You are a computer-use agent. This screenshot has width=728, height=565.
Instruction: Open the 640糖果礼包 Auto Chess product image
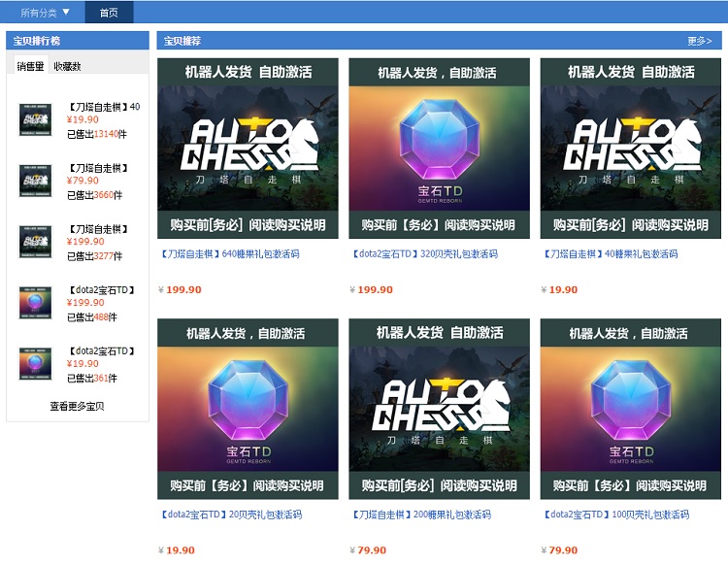[x=248, y=149]
